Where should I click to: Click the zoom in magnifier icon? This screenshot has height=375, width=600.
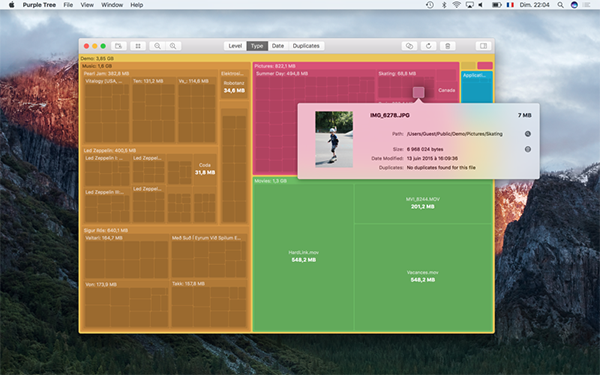(173, 46)
